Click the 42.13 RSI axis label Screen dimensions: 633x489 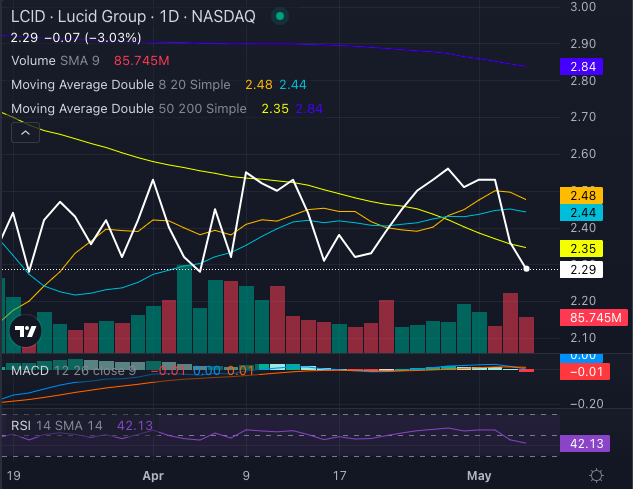tap(585, 443)
